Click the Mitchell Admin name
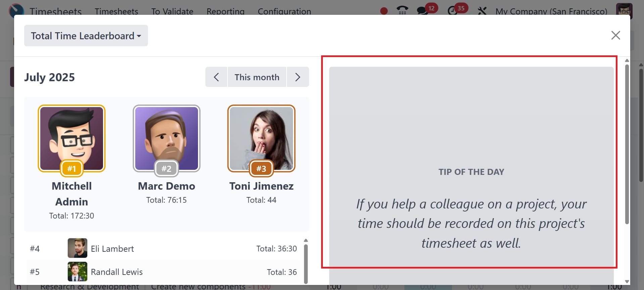 pyautogui.click(x=71, y=194)
